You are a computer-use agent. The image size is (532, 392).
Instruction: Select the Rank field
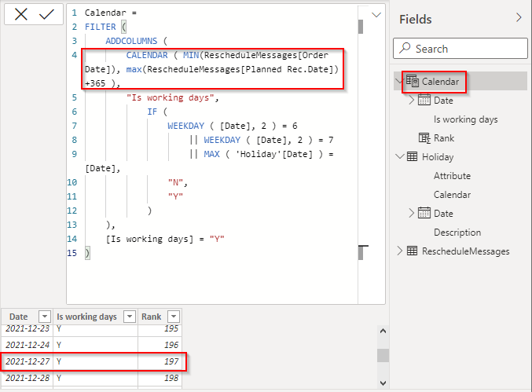444,138
